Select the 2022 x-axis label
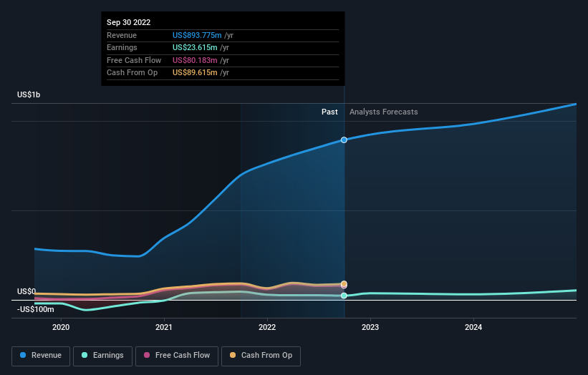The width and height of the screenshot is (588, 375). coord(267,328)
